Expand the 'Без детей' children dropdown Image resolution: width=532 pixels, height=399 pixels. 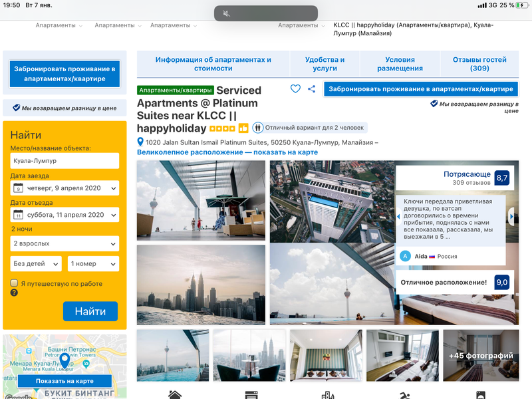tap(36, 264)
